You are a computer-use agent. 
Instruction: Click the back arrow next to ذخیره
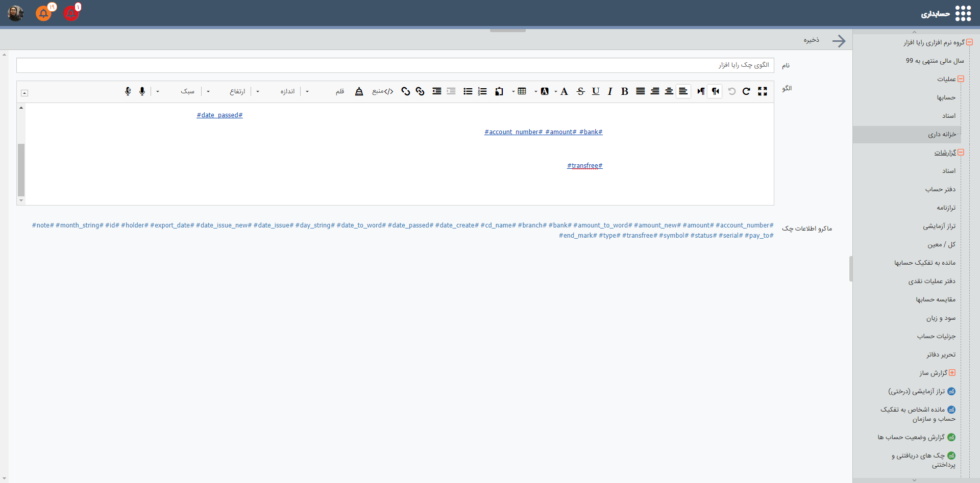[839, 41]
